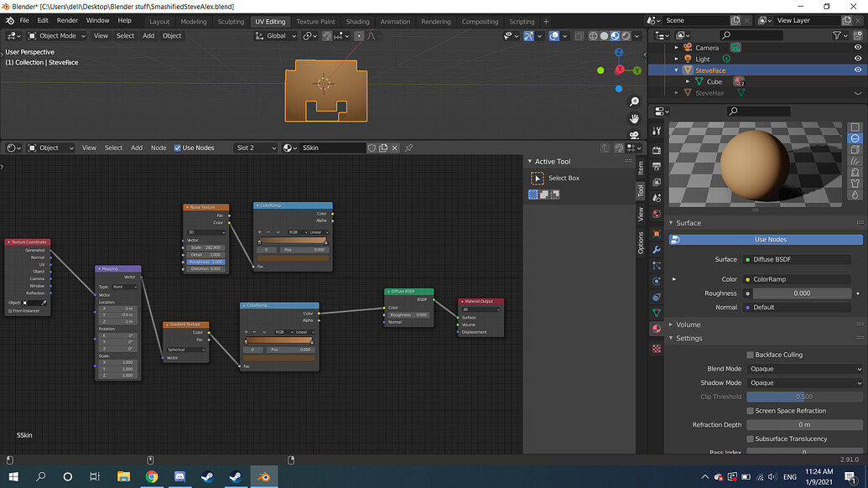This screenshot has width=868, height=488.
Task: Unlink SSkin material with X button
Action: click(x=395, y=148)
